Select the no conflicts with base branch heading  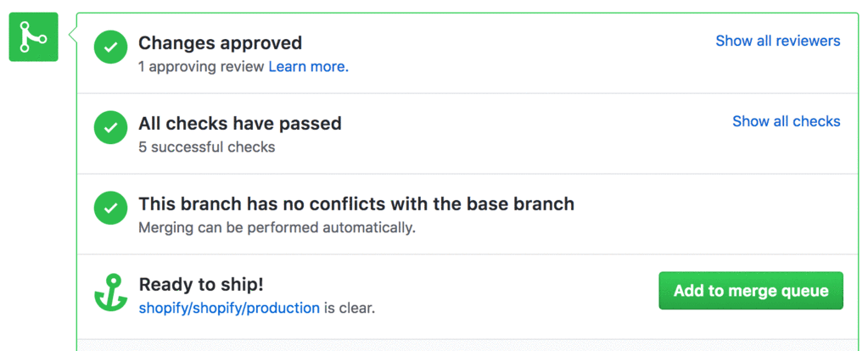point(356,204)
